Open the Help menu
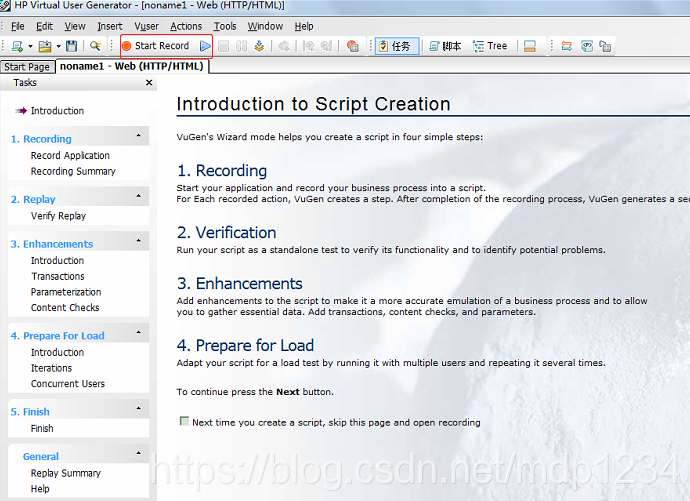 (x=304, y=26)
